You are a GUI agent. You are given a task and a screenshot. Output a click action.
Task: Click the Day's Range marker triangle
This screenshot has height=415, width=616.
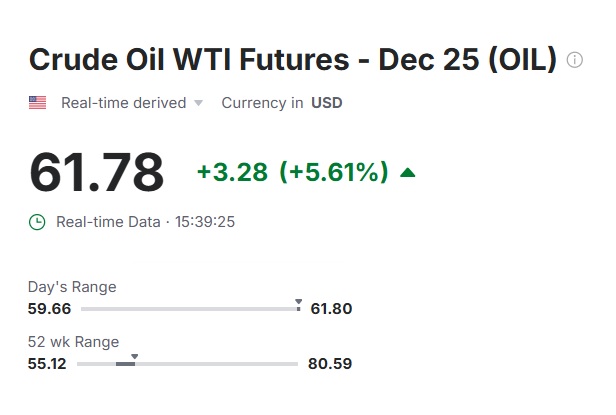[298, 300]
